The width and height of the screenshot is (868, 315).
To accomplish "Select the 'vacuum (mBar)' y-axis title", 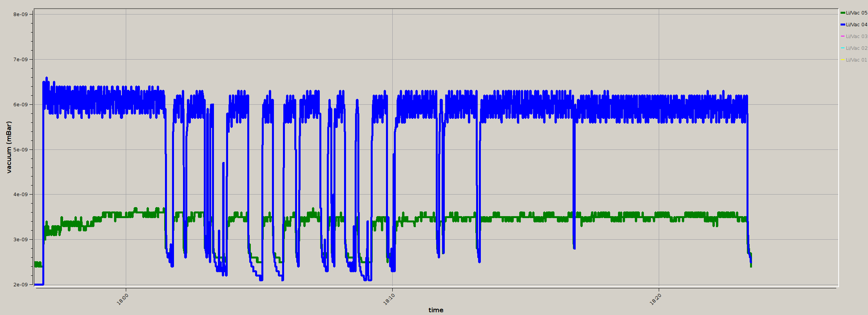I will (9, 147).
